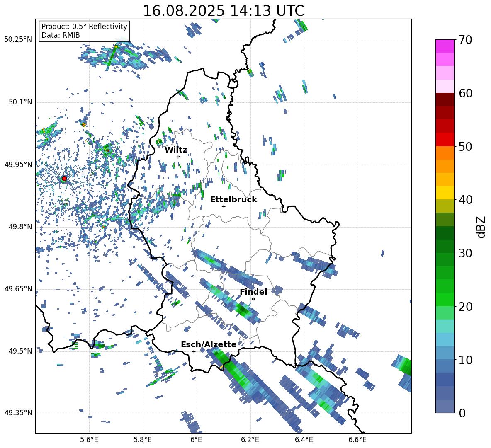
Task: Click the Esch/Alzette city label
Action: (x=209, y=345)
